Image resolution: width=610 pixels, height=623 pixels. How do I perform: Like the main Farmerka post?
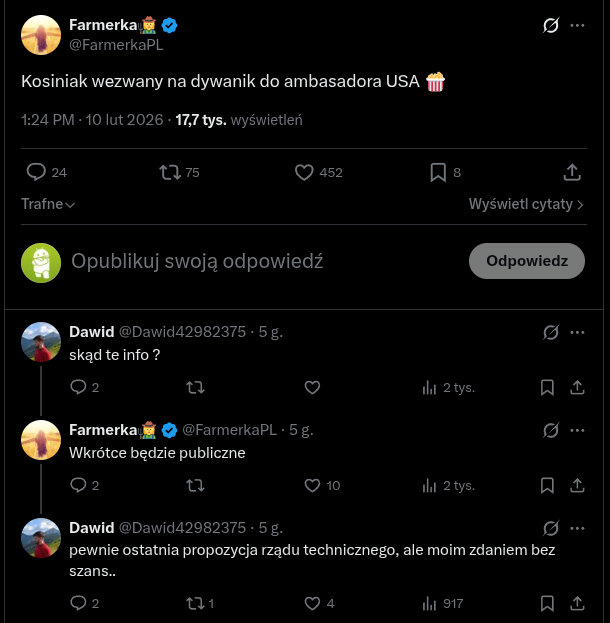pos(305,172)
